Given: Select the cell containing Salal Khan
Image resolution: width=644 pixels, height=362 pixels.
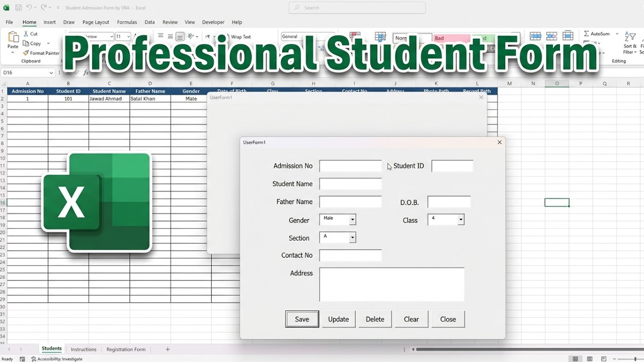Looking at the screenshot, I should click(150, 99).
